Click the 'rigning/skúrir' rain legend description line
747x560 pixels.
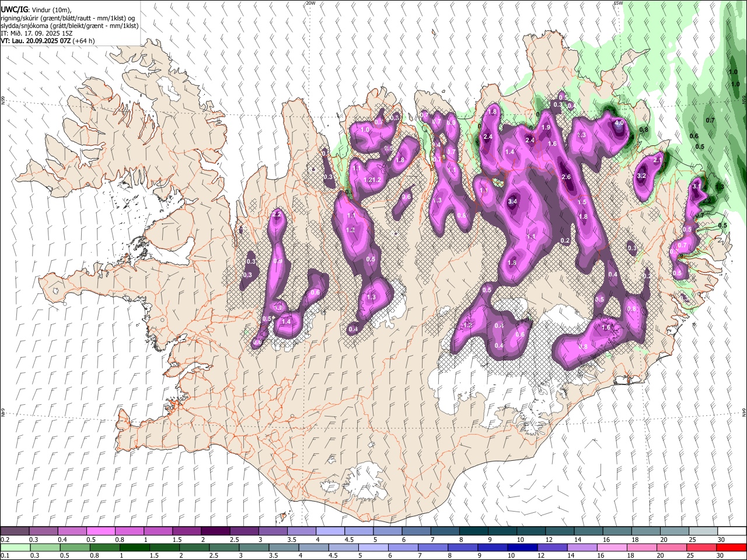[68, 17]
